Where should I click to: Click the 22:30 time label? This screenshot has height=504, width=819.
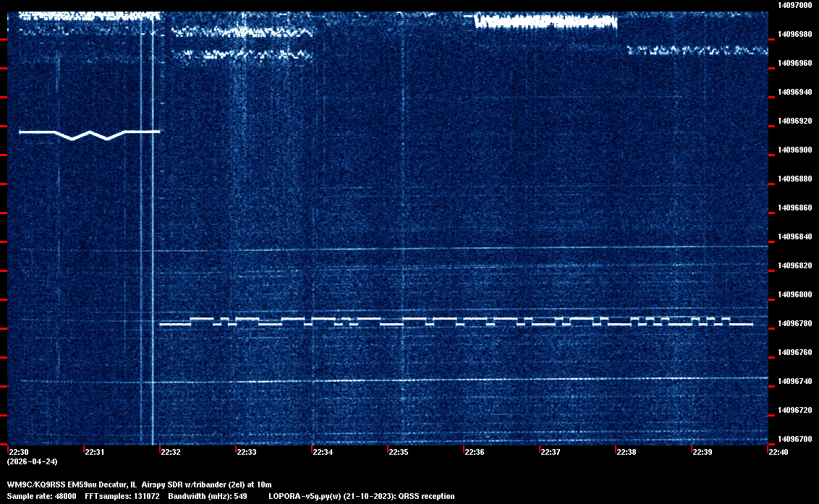[x=17, y=453]
